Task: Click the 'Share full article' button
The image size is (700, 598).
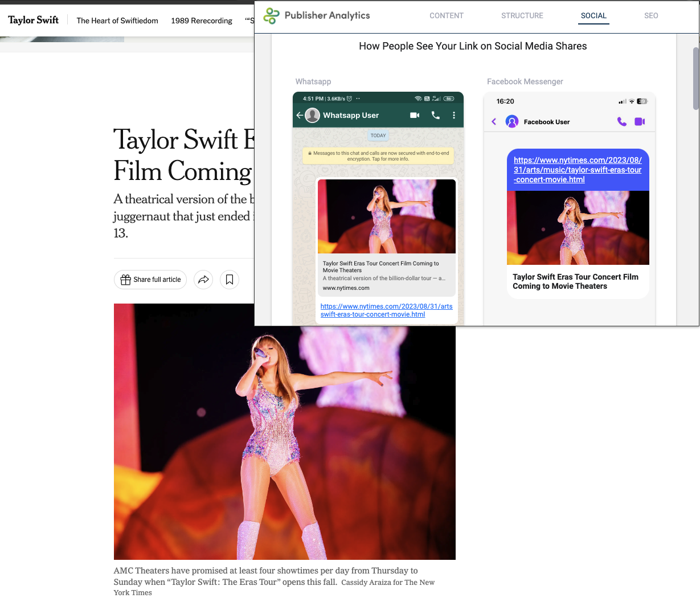Action: coord(150,280)
